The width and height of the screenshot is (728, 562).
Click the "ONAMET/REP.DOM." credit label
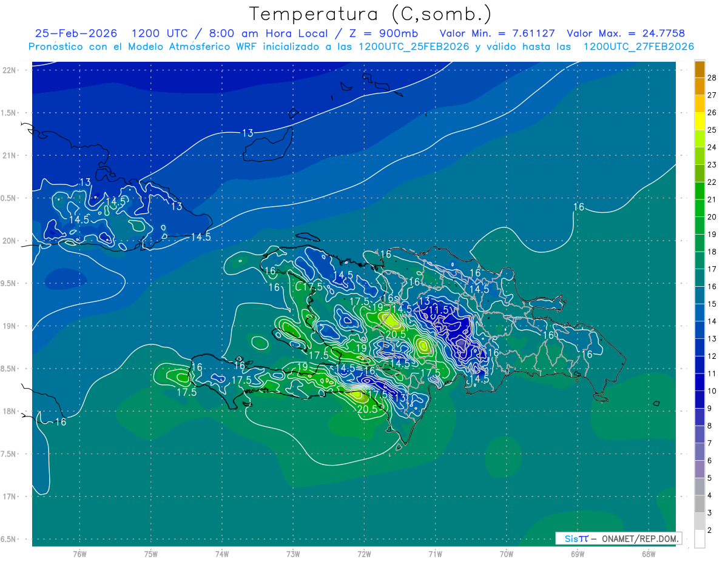tap(639, 538)
